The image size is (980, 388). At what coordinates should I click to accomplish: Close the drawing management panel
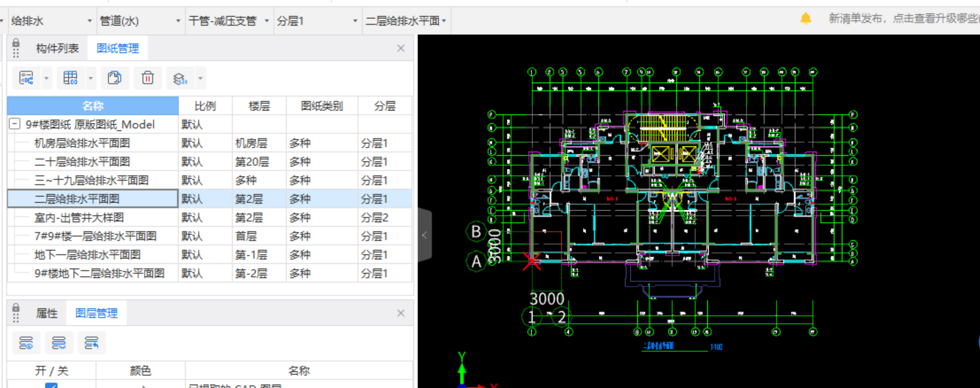401,48
